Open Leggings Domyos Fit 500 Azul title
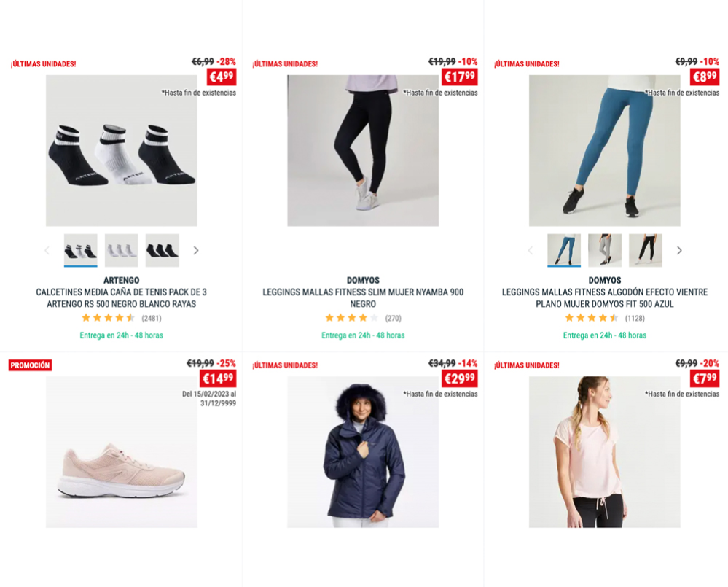 pyautogui.click(x=605, y=298)
